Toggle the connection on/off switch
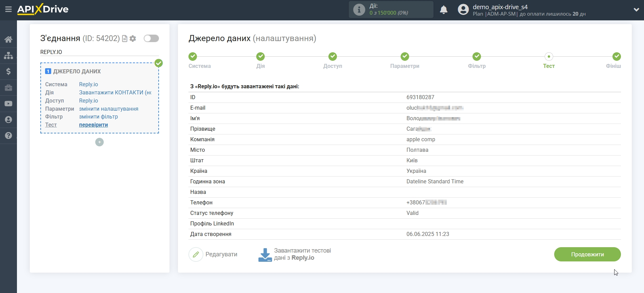644x293 pixels. tap(151, 38)
